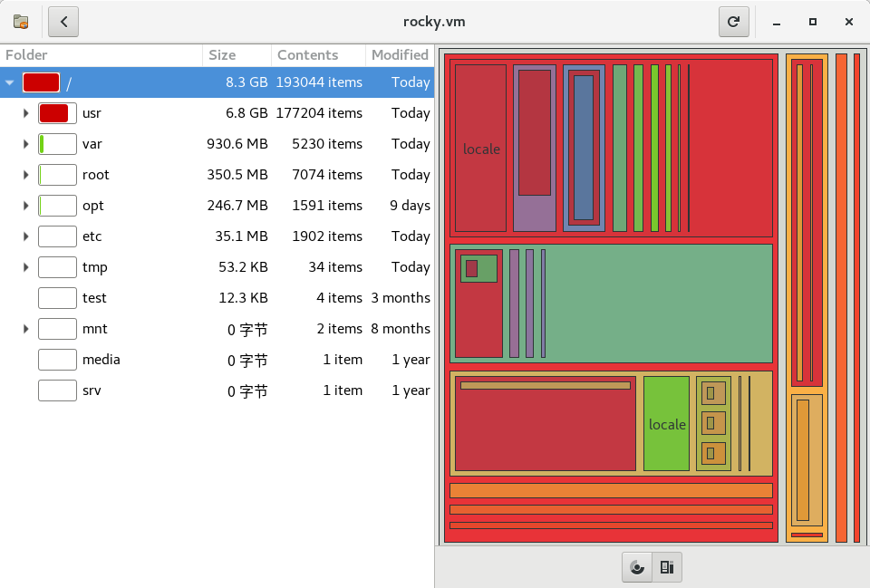Click the green locale block in treemap
Screen dimensions: 870x588
pyautogui.click(x=666, y=424)
